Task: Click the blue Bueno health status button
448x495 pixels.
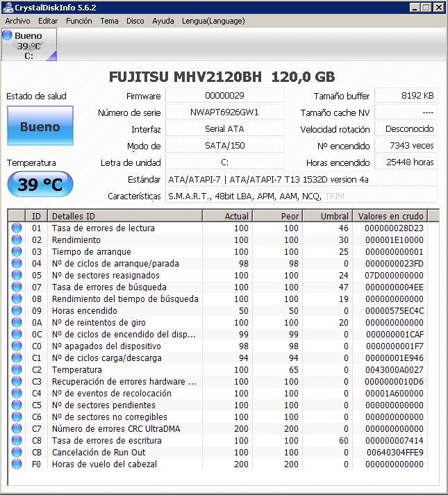Action: (x=40, y=126)
